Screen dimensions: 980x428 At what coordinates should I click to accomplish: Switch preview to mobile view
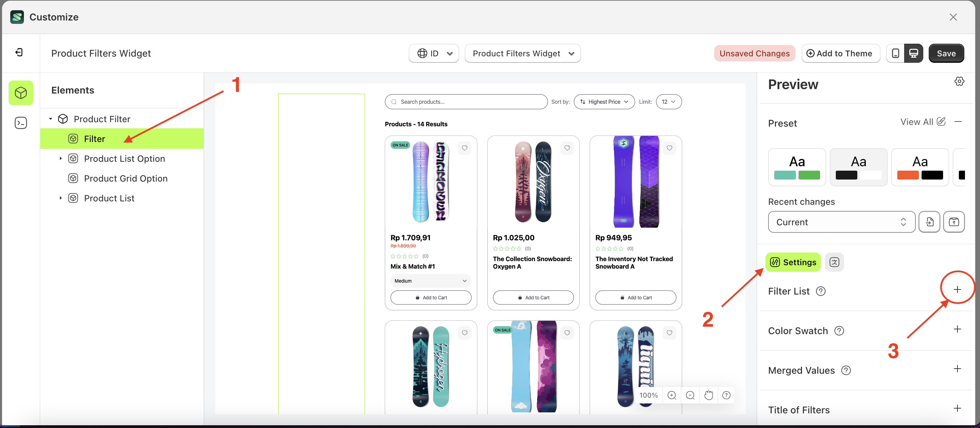[896, 53]
